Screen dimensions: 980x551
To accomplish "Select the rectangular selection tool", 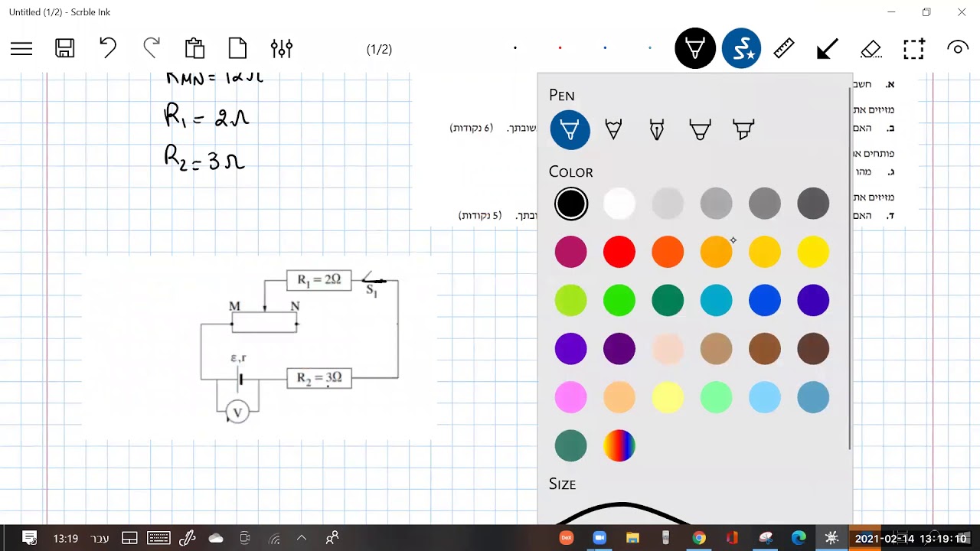I will tap(914, 49).
